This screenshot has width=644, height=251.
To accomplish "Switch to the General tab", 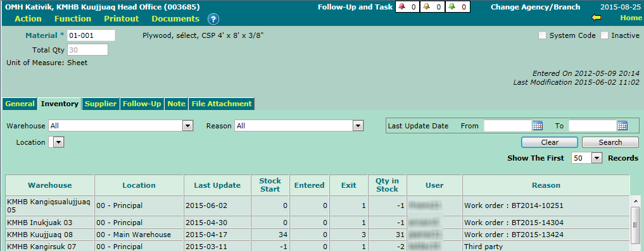I will [x=20, y=104].
